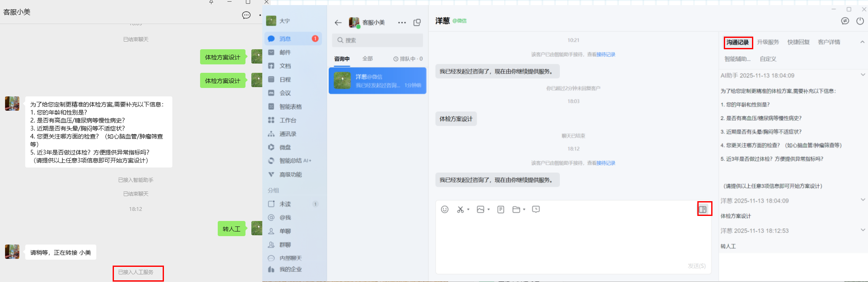Click the scheduled message clock icon
The width and height of the screenshot is (868, 282).
536,209
